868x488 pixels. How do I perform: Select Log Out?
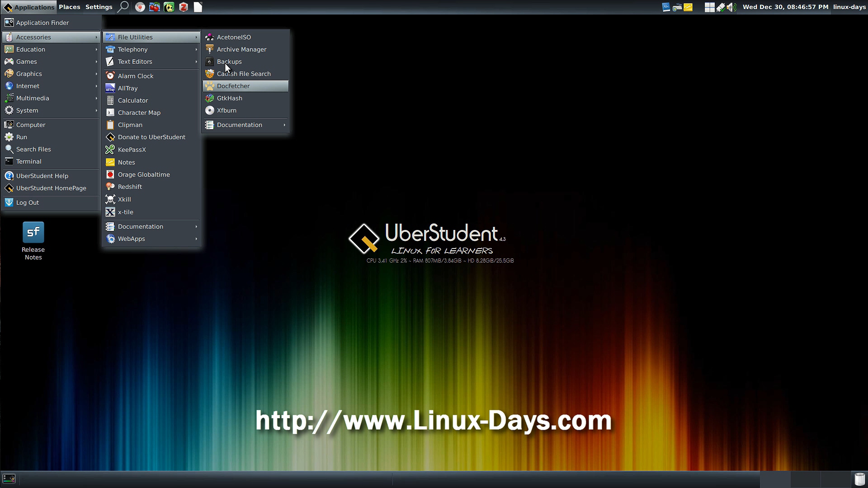click(51, 202)
